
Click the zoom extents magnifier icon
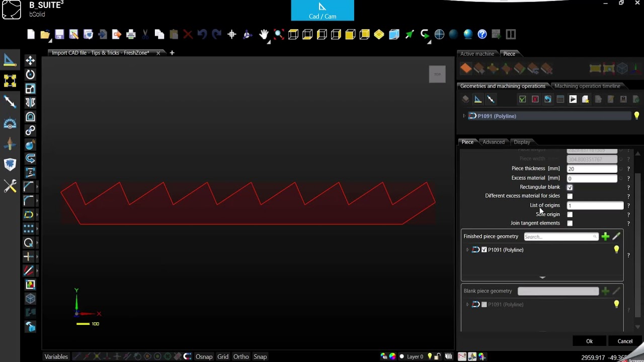[x=279, y=34]
